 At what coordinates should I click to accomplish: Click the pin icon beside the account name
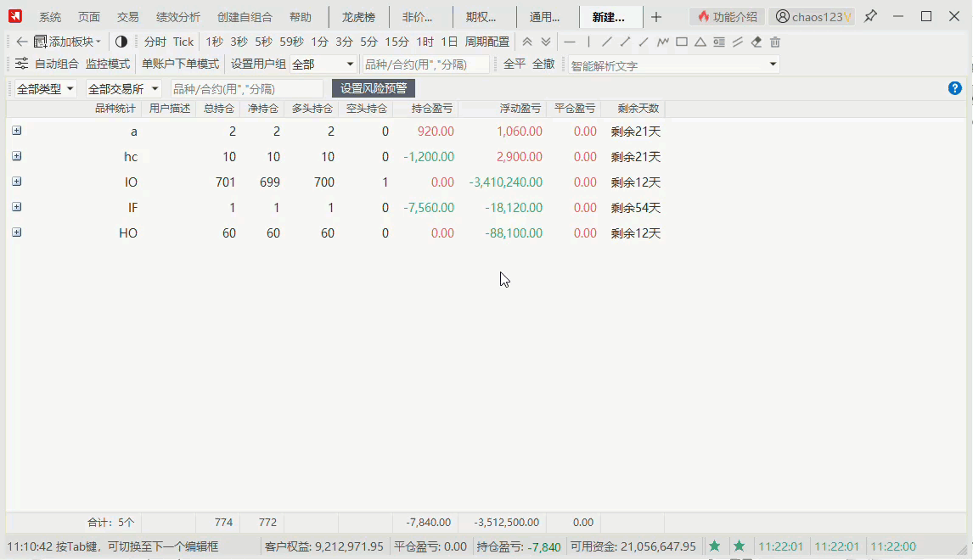[871, 15]
